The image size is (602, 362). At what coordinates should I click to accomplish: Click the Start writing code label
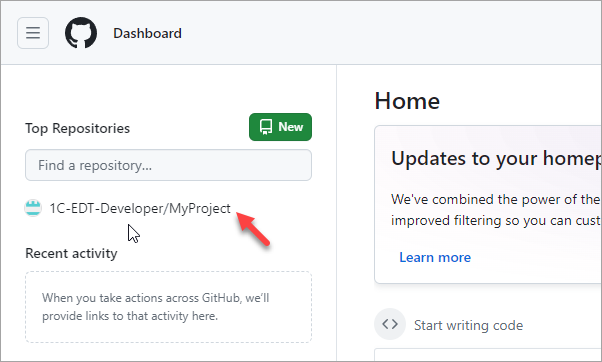click(468, 326)
